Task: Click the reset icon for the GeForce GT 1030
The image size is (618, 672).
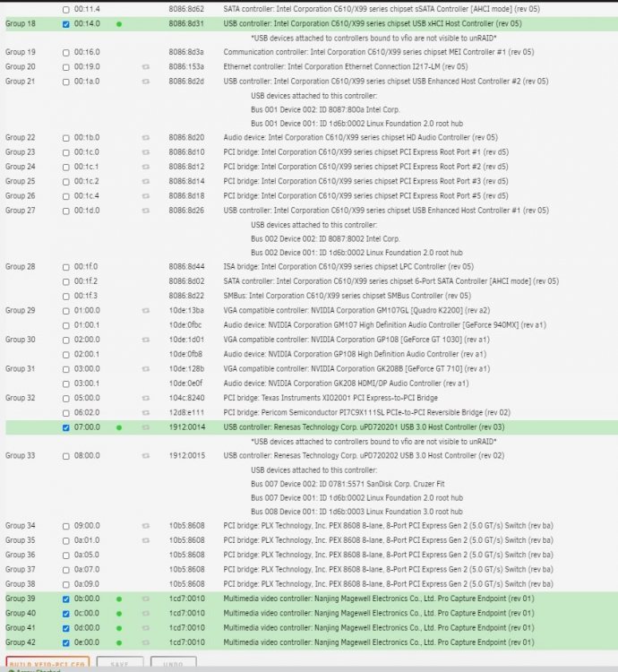Action: pyautogui.click(x=146, y=340)
